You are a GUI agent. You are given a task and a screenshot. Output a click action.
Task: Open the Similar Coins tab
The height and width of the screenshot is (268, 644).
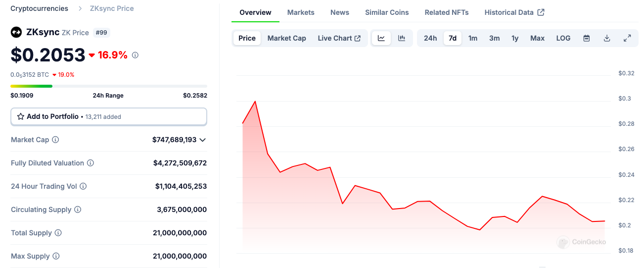[x=387, y=12]
